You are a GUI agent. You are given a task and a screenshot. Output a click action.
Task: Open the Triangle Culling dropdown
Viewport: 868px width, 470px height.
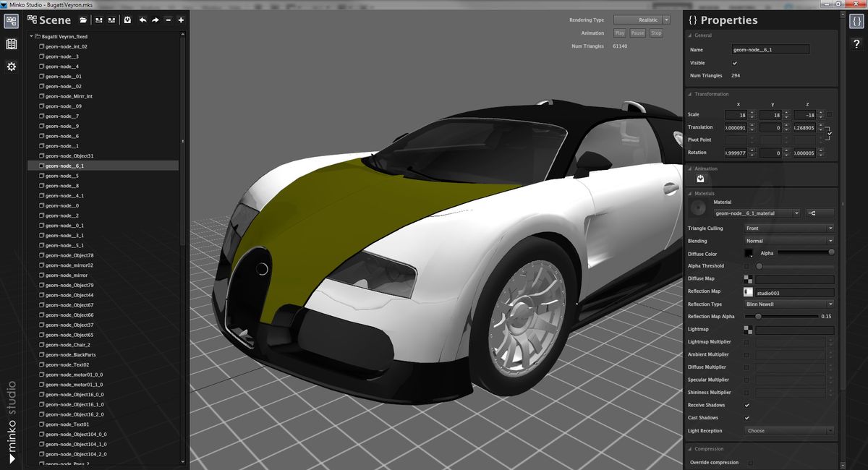(x=788, y=228)
